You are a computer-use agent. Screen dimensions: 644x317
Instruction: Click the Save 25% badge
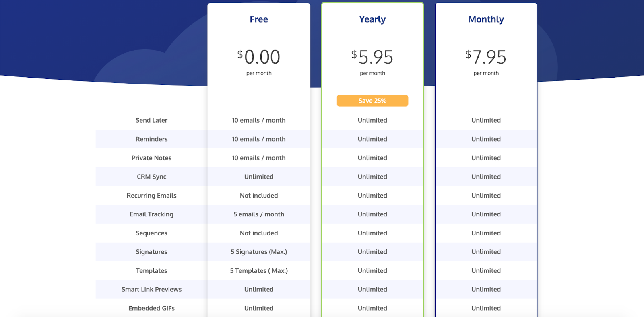click(x=372, y=101)
